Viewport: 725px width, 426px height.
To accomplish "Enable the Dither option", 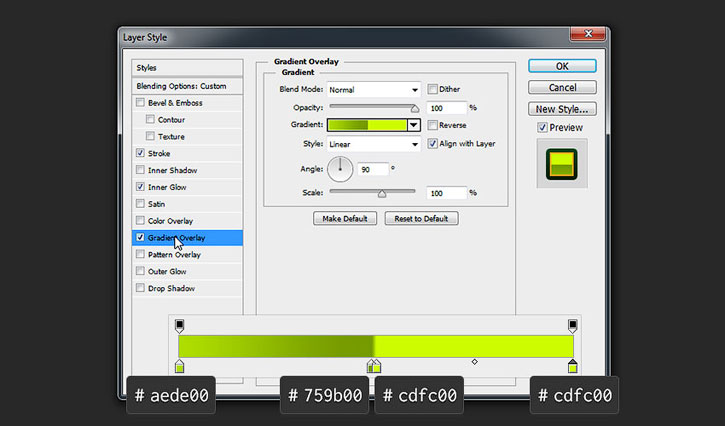I will (x=432, y=89).
